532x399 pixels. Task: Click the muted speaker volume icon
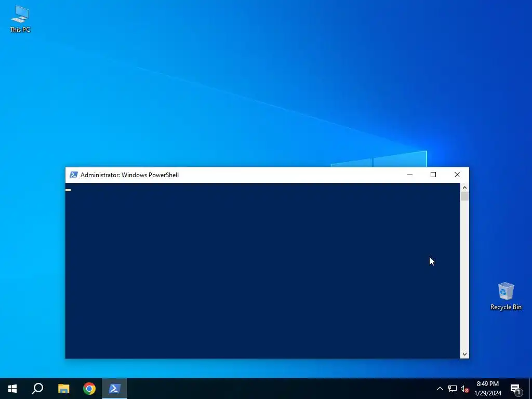coord(464,389)
